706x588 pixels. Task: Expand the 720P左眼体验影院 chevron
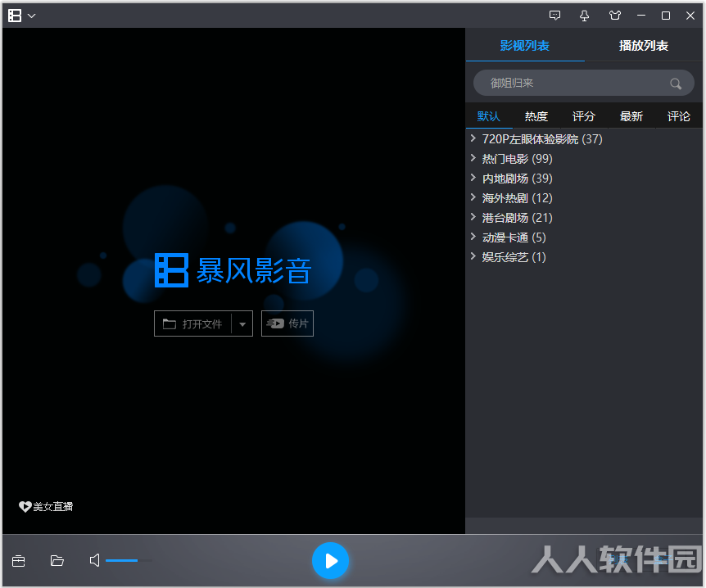[473, 138]
